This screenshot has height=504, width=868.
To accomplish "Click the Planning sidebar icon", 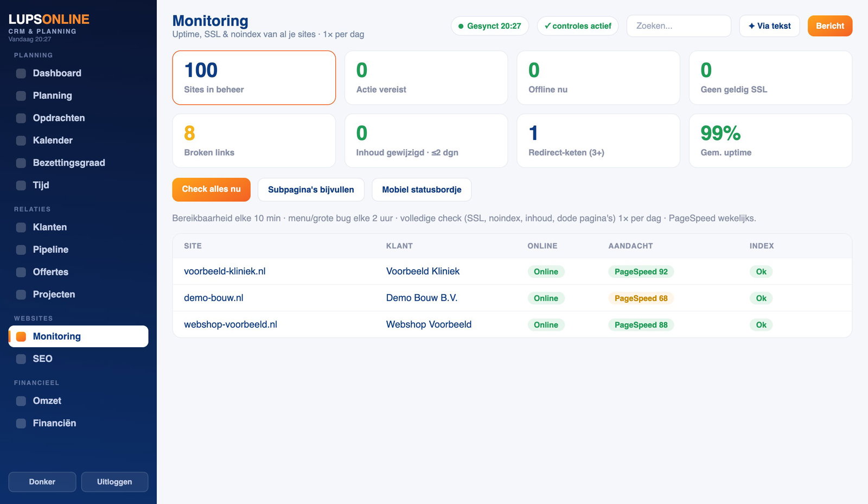I will coord(21,96).
